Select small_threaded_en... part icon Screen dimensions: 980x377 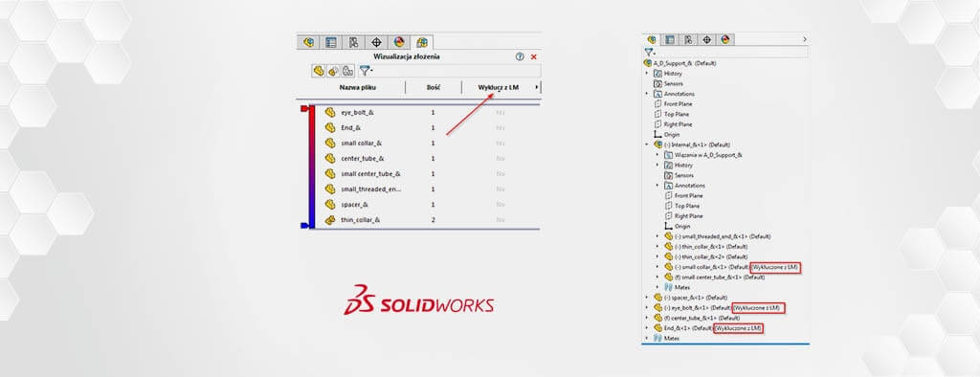coord(330,188)
